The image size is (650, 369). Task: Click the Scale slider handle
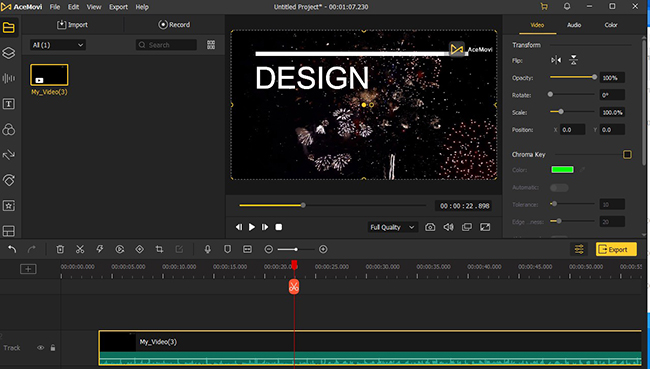click(561, 112)
